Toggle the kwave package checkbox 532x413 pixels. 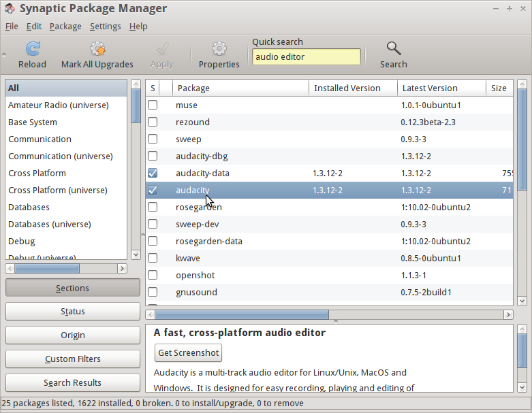pos(153,258)
